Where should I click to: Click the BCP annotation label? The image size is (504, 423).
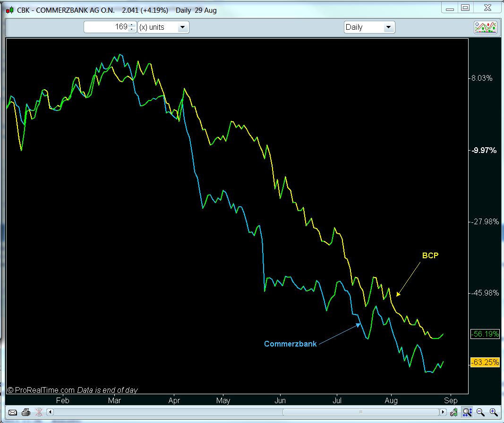tap(430, 256)
